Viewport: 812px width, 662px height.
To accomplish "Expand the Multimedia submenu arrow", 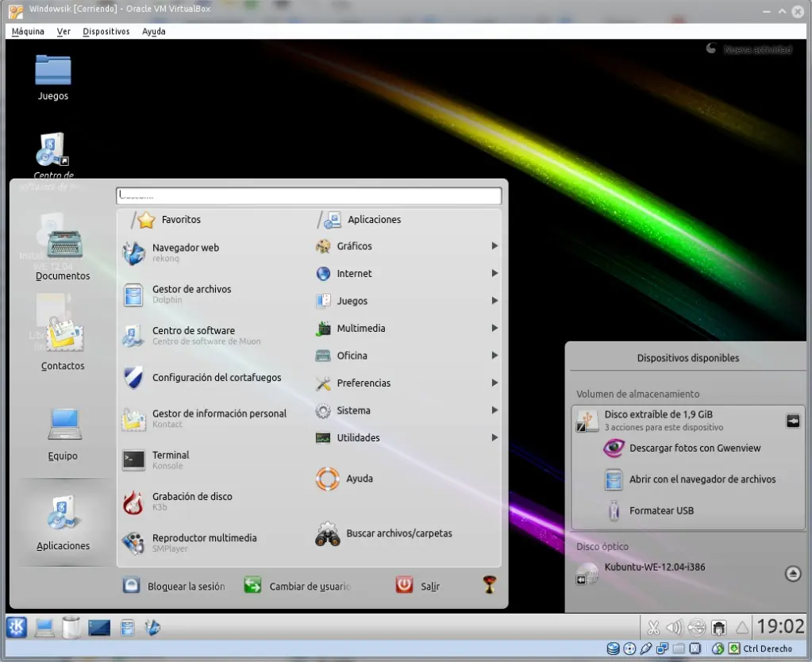I will click(x=495, y=328).
